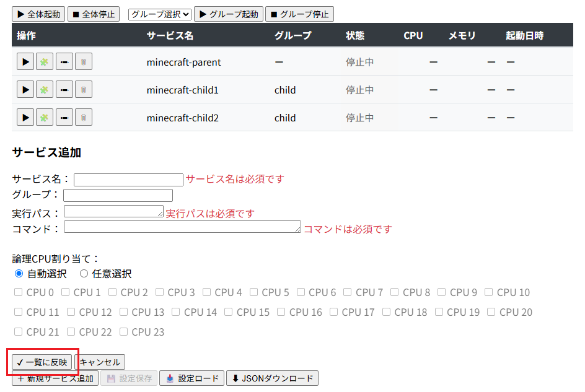Image resolution: width=585 pixels, height=392 pixels.
Task: Click the trash icon for minecraft-child1
Action: coord(83,89)
